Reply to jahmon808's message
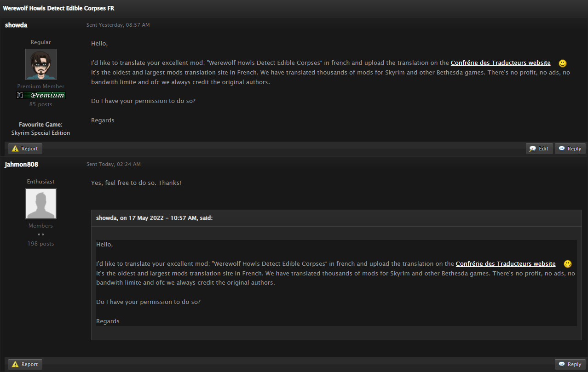 (x=570, y=364)
